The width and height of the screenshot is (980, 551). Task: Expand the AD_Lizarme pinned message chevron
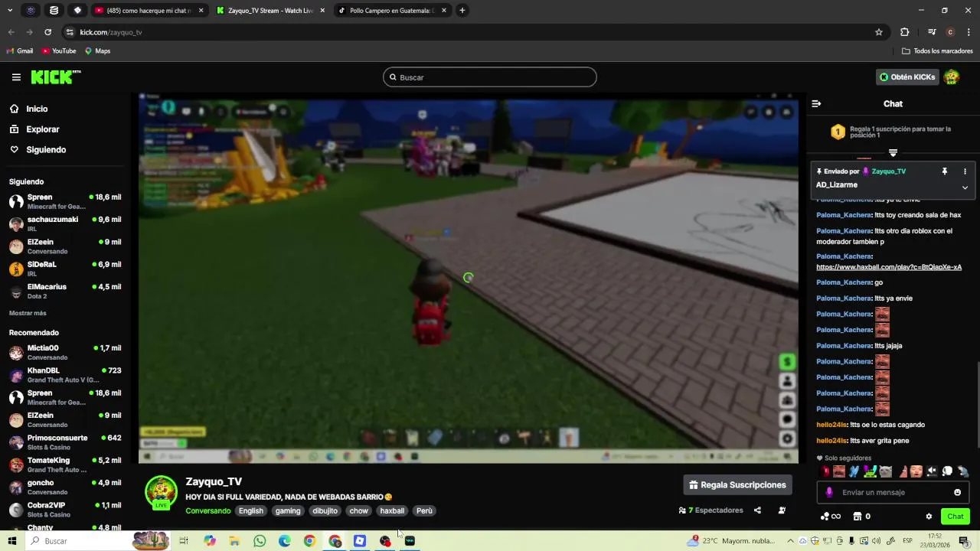pos(965,187)
